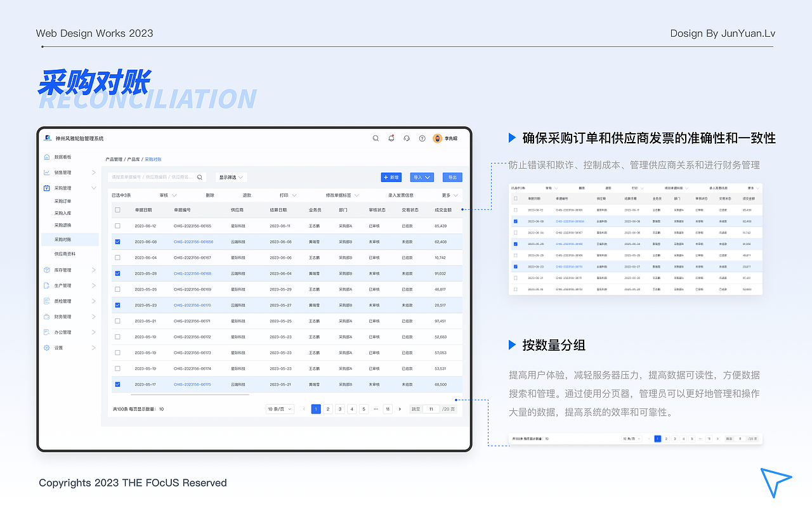Click the 采购管理 sidebar icon
Screen dimensions: 812x508
[46, 188]
